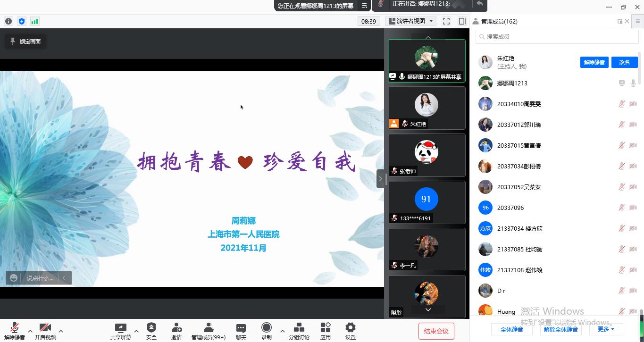Expand the arrow next to share screen
Screen dimensions: 644x342
(136, 331)
